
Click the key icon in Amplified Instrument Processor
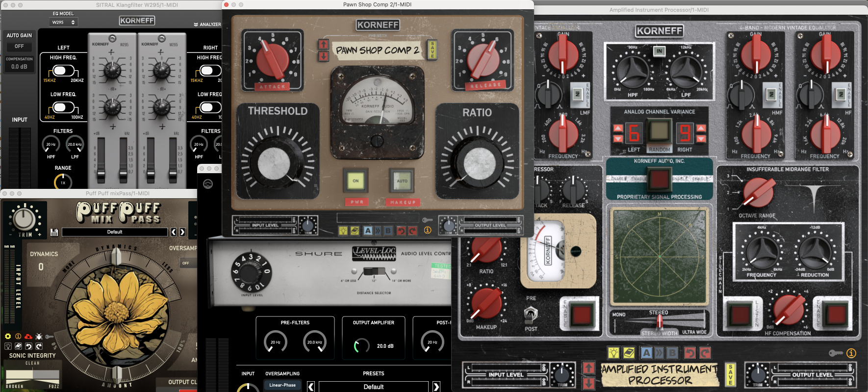(836, 353)
